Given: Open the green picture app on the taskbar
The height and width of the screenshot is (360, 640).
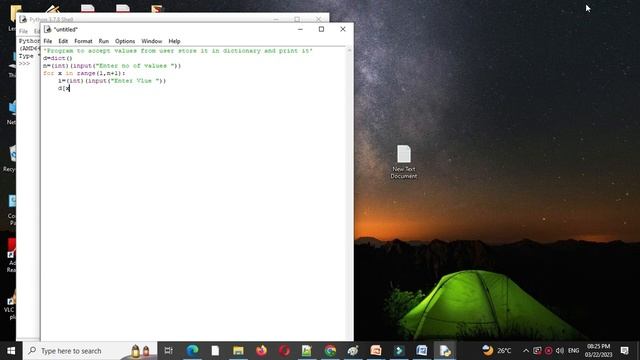Looking at the screenshot, I should 307,351.
